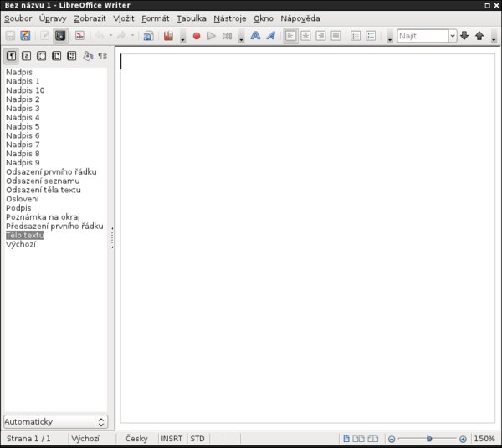Show page styles in the styles panel
The image size is (502, 448).
pos(56,56)
